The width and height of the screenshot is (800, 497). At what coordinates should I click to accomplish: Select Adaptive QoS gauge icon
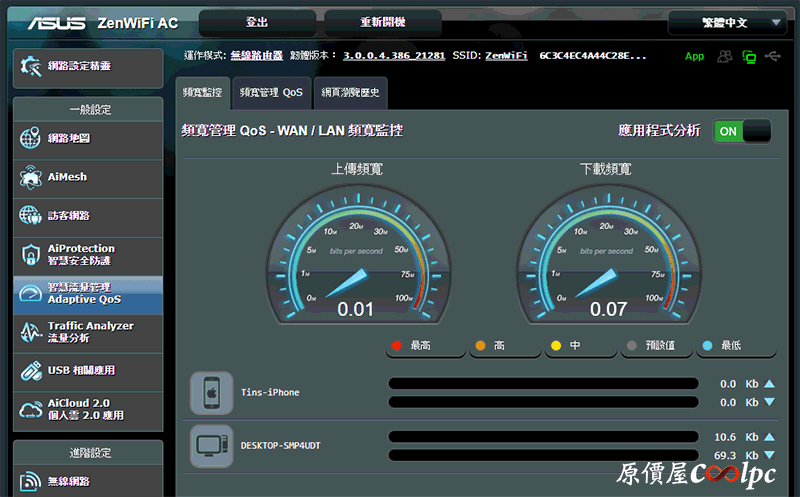(30, 293)
